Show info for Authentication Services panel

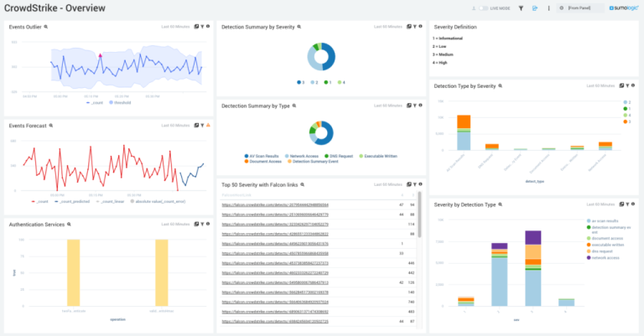tap(208, 224)
